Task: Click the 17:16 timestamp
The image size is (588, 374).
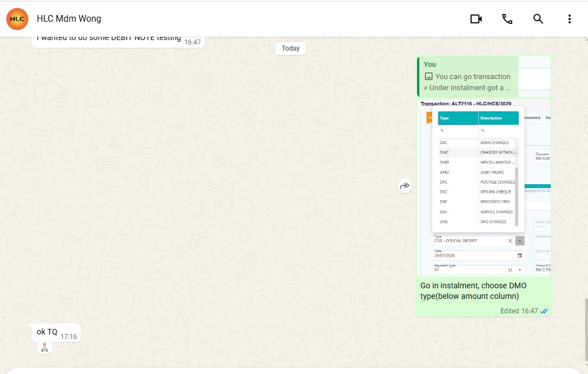Action: [68, 337]
